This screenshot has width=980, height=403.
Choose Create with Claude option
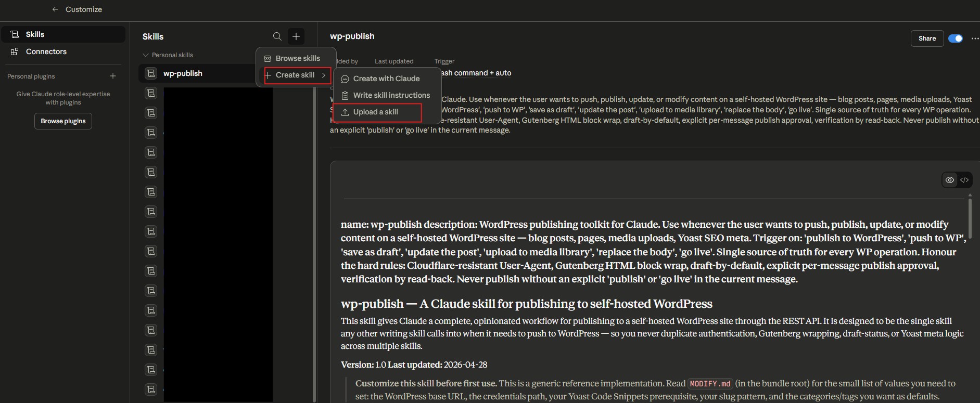387,79
